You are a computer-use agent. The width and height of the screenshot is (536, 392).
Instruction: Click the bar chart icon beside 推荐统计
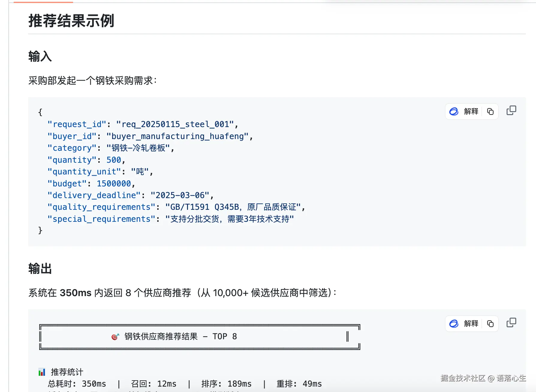point(42,372)
